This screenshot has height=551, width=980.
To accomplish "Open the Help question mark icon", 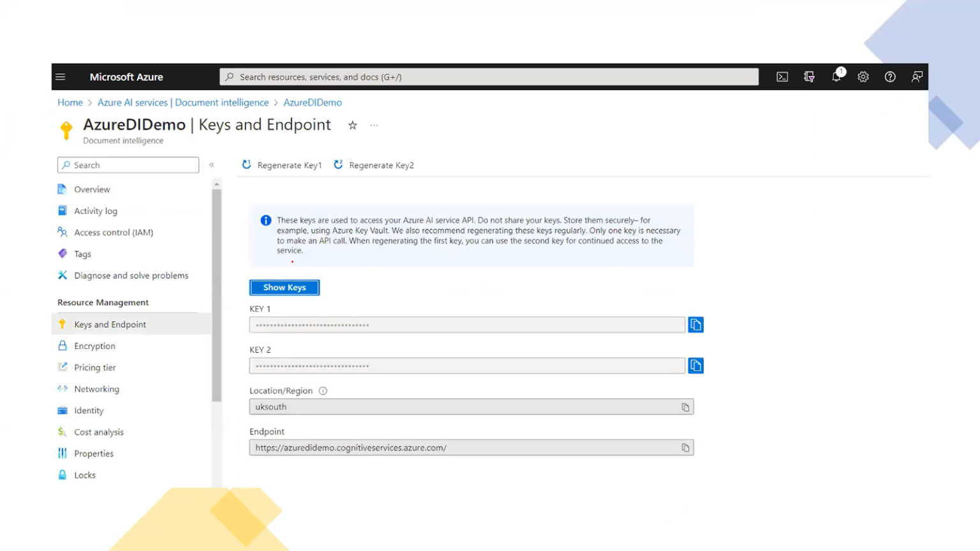I will [891, 77].
